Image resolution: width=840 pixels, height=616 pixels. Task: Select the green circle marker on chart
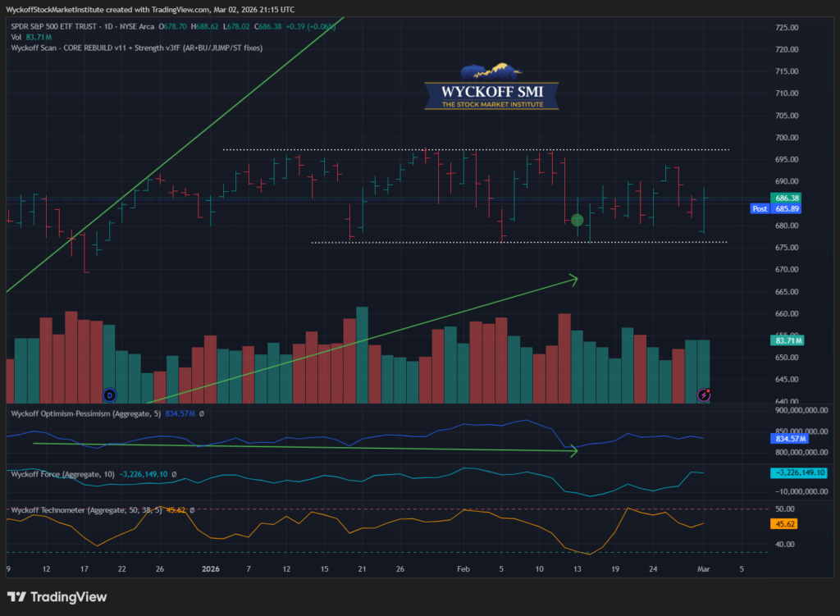pyautogui.click(x=577, y=220)
